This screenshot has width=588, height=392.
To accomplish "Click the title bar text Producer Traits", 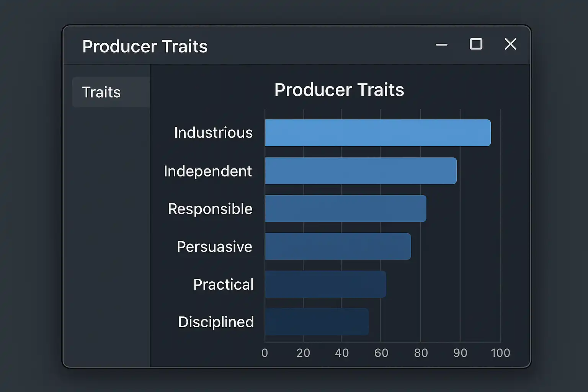I will [145, 46].
